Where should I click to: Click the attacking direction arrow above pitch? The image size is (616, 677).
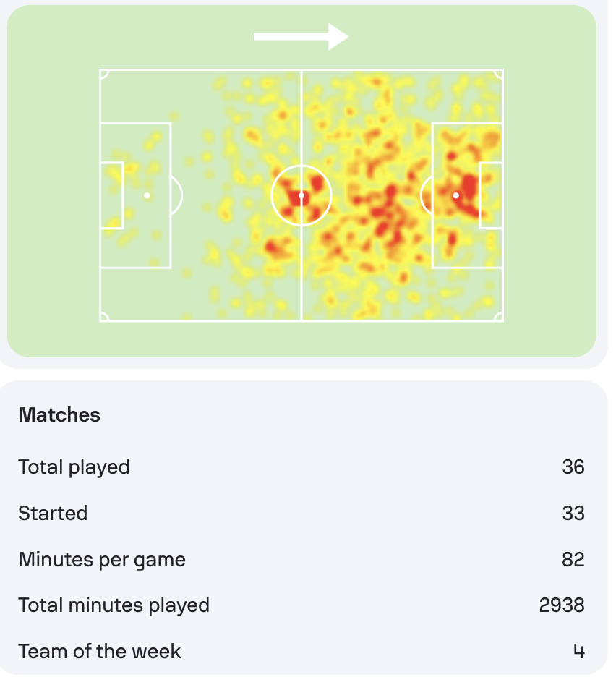pos(301,37)
